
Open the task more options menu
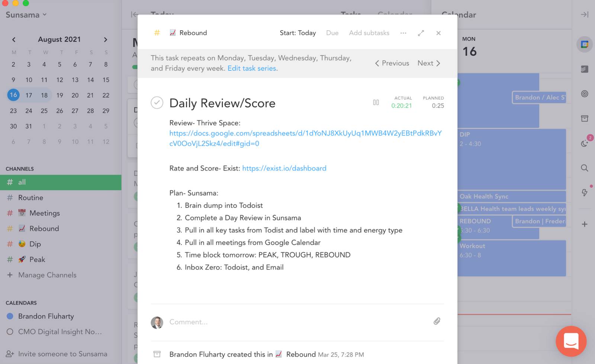coord(403,33)
